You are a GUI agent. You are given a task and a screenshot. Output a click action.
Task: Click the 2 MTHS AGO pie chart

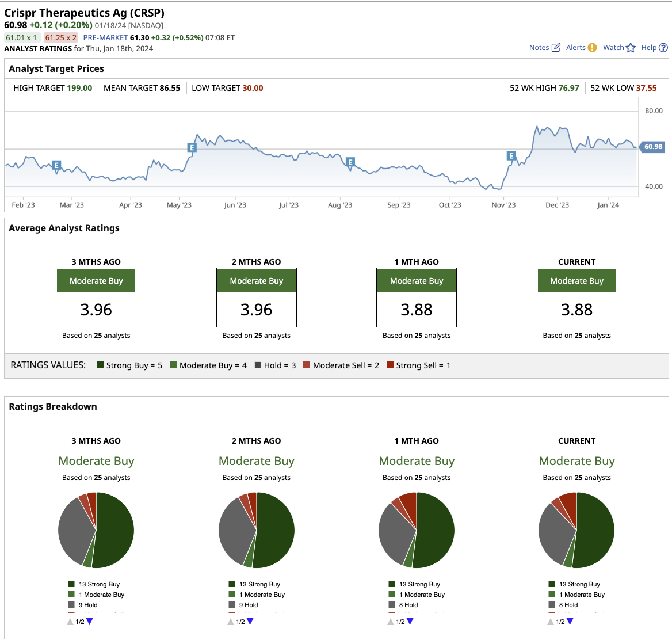tap(256, 530)
